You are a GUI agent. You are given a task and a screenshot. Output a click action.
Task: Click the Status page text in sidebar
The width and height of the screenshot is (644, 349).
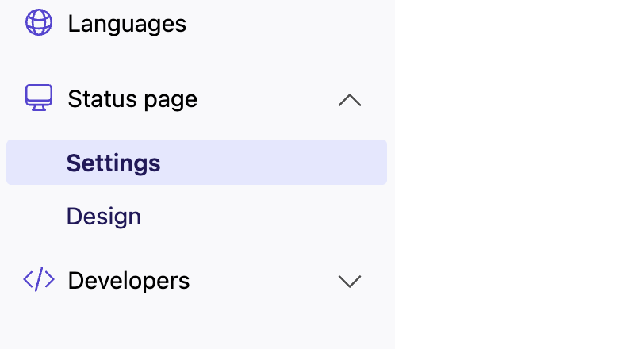point(132,99)
